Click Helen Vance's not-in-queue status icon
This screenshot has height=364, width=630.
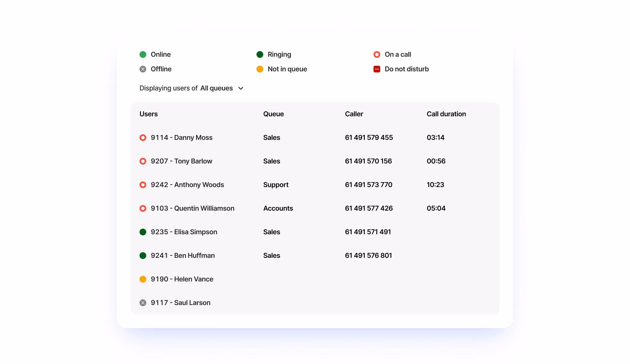[x=143, y=279]
